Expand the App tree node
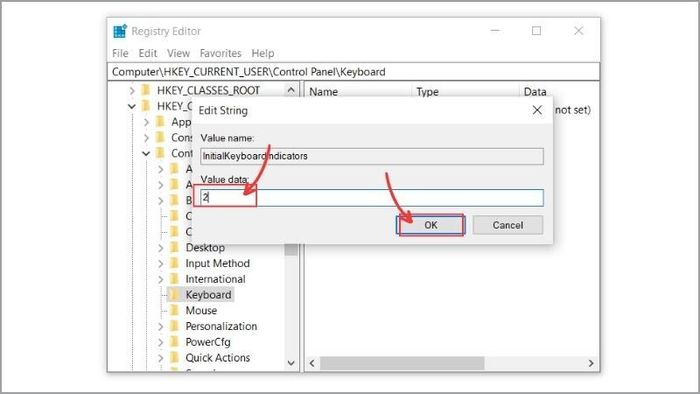The width and height of the screenshot is (700, 394). (x=146, y=122)
